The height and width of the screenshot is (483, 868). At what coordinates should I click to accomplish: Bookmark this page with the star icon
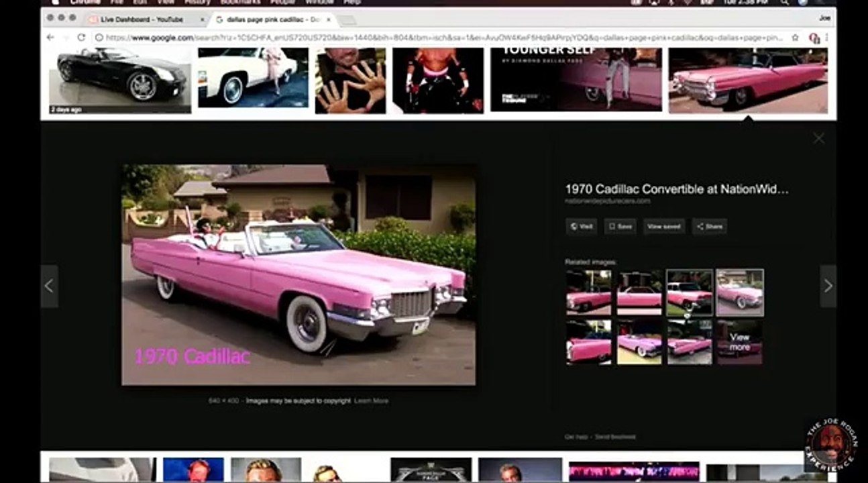pyautogui.click(x=796, y=38)
